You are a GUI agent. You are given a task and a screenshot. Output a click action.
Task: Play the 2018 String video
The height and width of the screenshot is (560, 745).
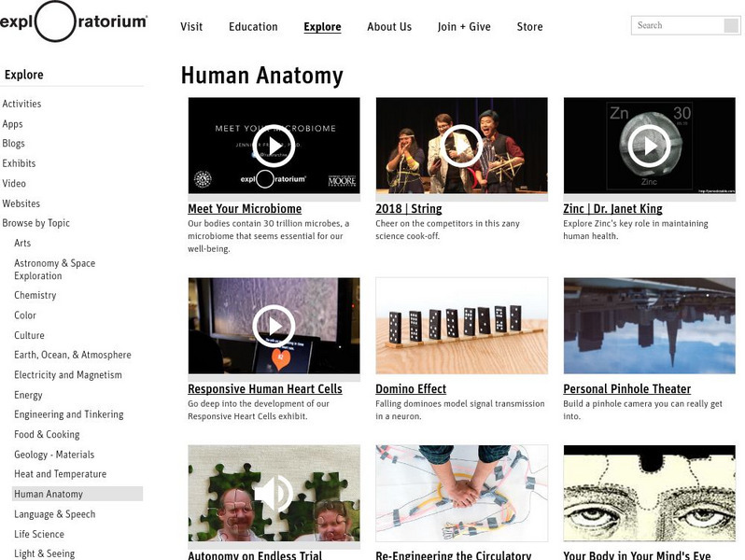(x=461, y=146)
